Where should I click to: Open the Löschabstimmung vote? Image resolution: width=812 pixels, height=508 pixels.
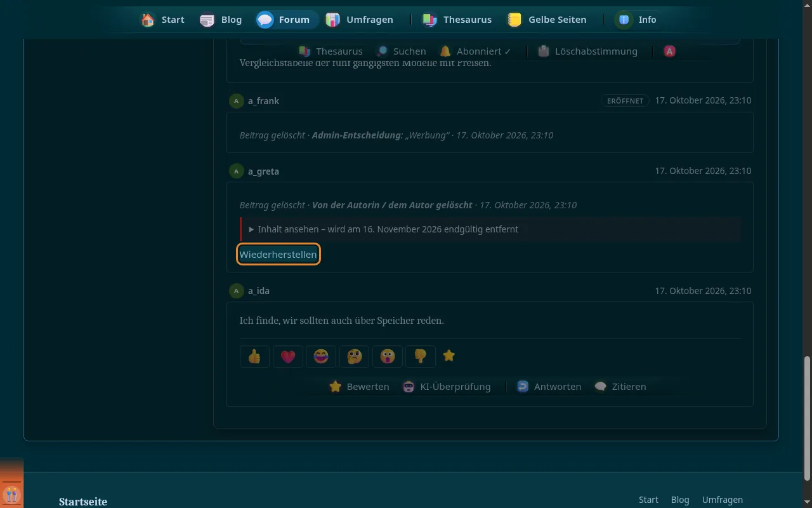pyautogui.click(x=587, y=51)
